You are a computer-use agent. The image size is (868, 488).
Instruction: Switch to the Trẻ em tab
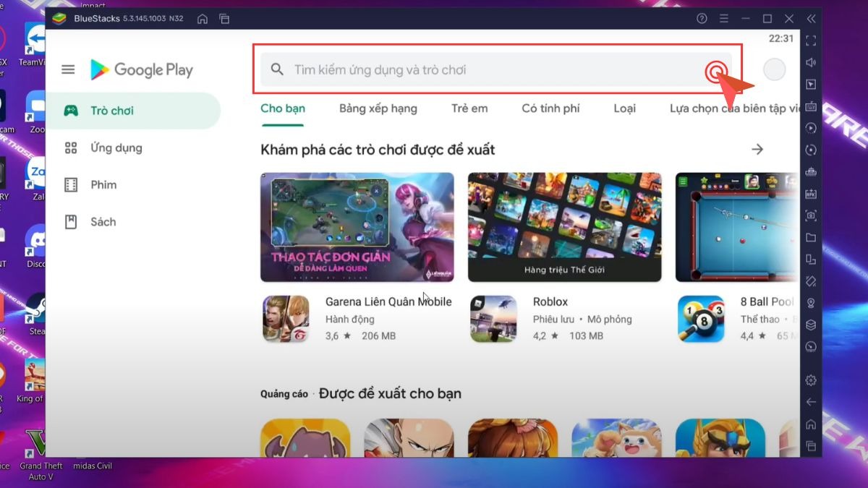point(469,108)
